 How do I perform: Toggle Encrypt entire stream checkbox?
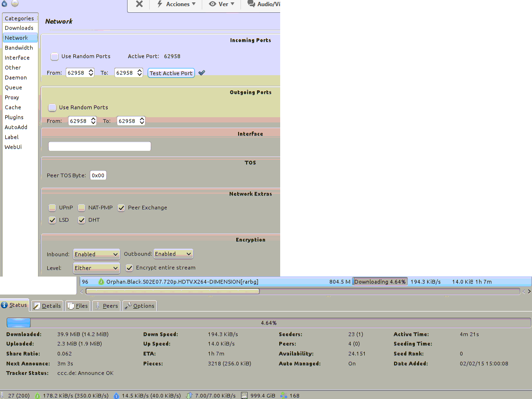(129, 268)
